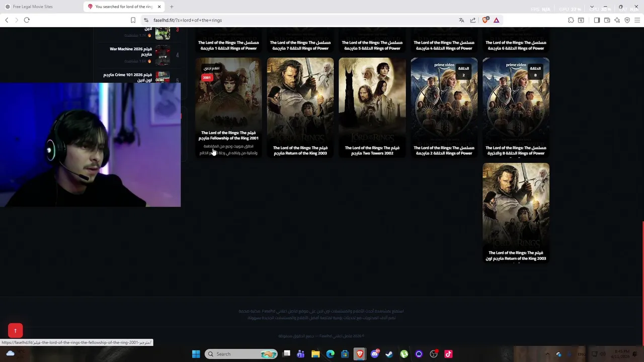Open Task View from the taskbar
This screenshot has width=644, height=362.
click(287, 354)
